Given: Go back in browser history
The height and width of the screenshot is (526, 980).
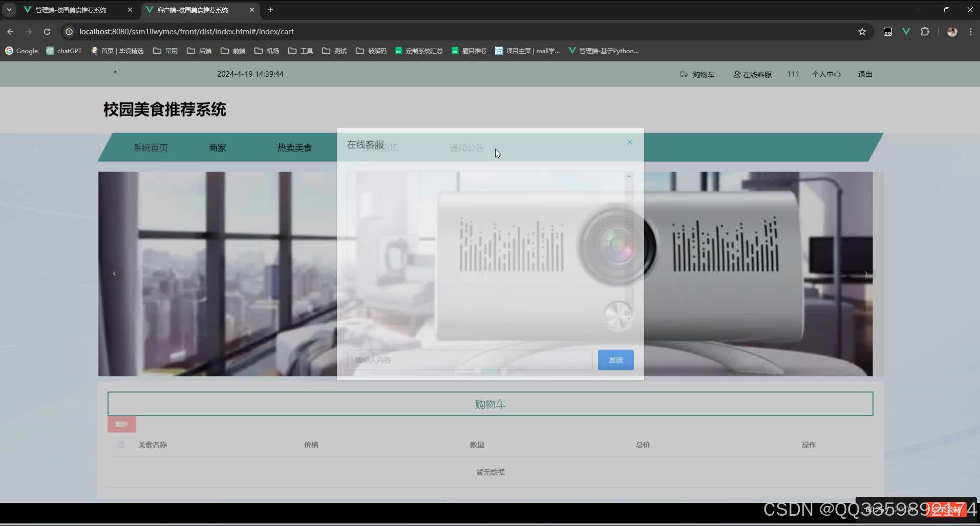Looking at the screenshot, I should [x=10, y=32].
